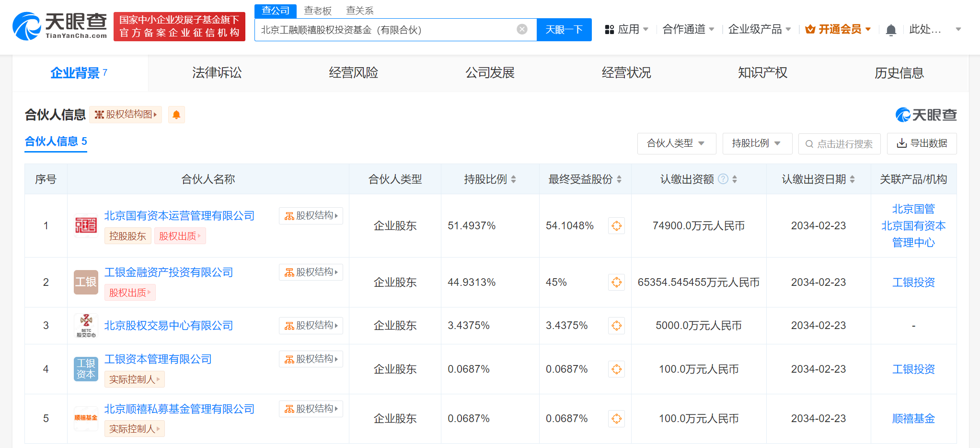
Task: Switch to the 知识产权 tab
Action: (x=762, y=73)
